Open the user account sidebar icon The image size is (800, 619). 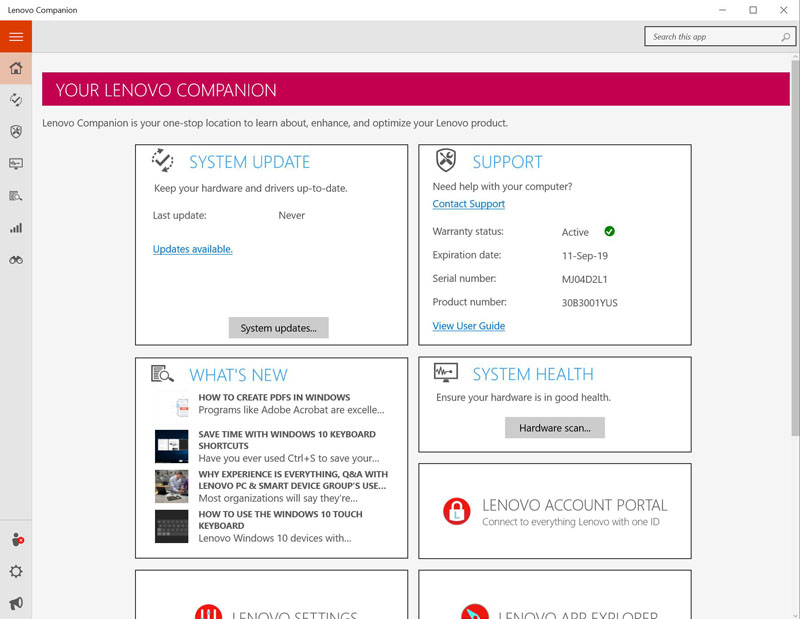tap(16, 540)
